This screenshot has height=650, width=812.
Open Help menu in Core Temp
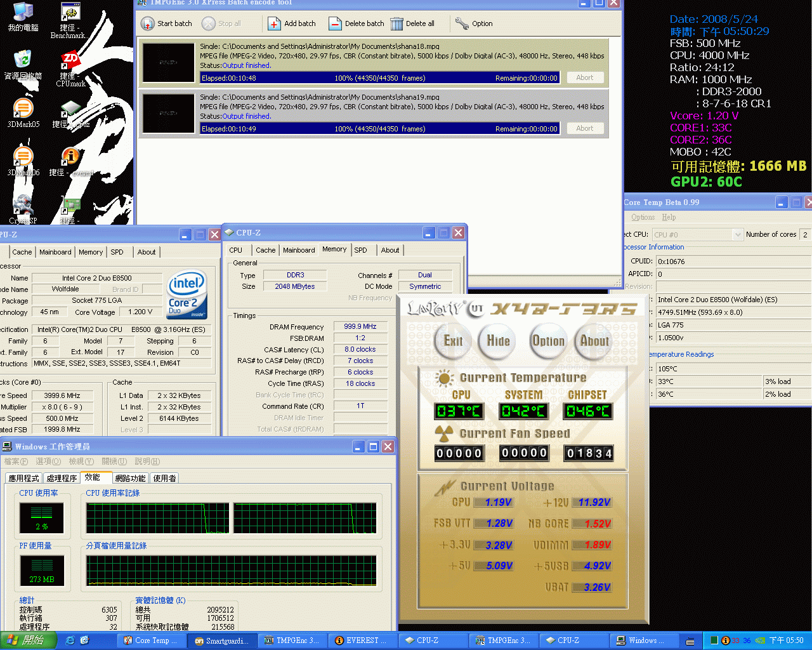[669, 217]
